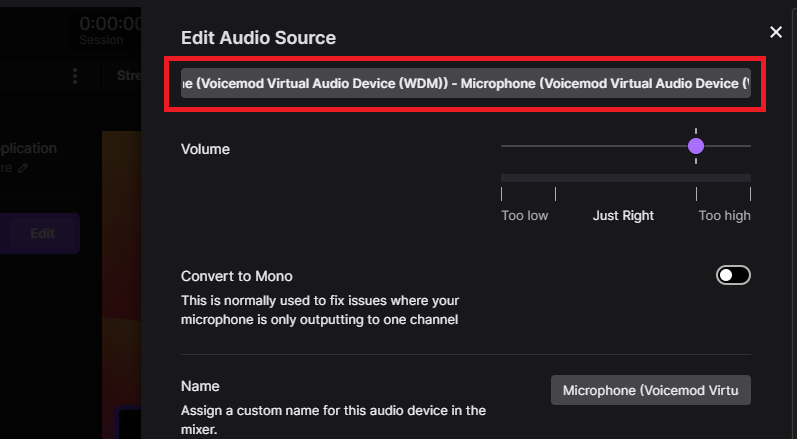Click the purple Volume slider handle

pos(696,146)
